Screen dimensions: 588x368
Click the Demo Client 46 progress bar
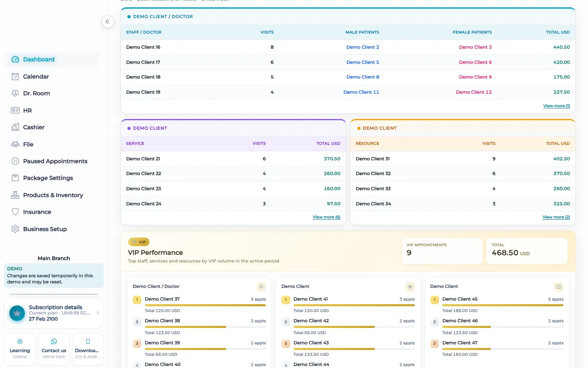coord(503,327)
